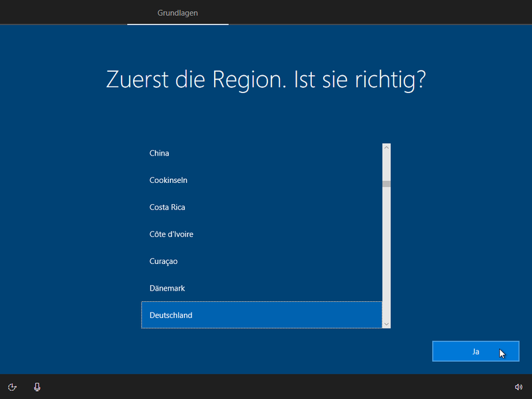
Task: Switch to the Grundlagen tab
Action: coord(177,12)
